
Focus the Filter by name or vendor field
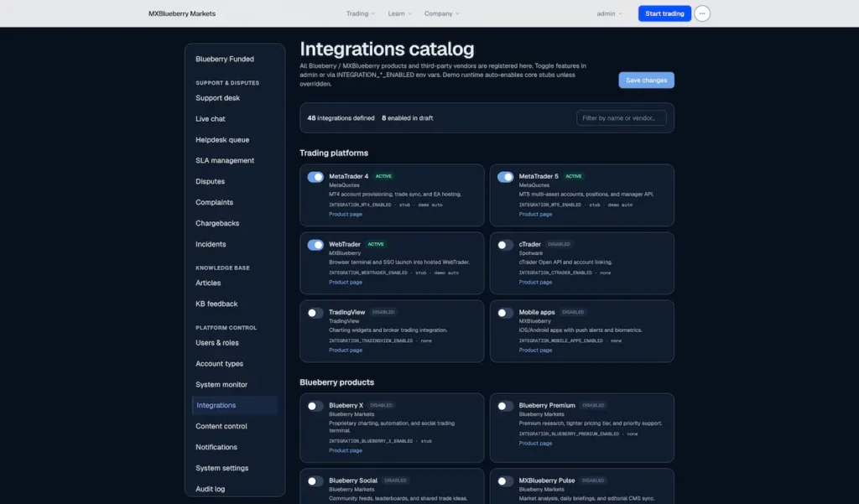point(622,117)
